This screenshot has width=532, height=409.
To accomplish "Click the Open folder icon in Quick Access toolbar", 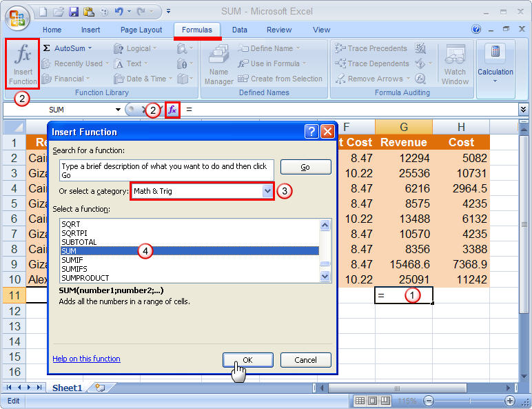I will [x=59, y=12].
